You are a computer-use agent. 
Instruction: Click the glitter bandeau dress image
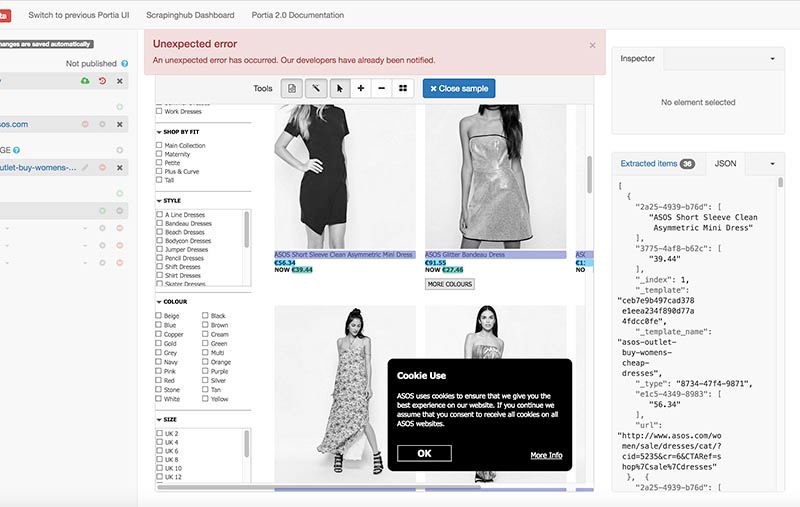point(495,176)
